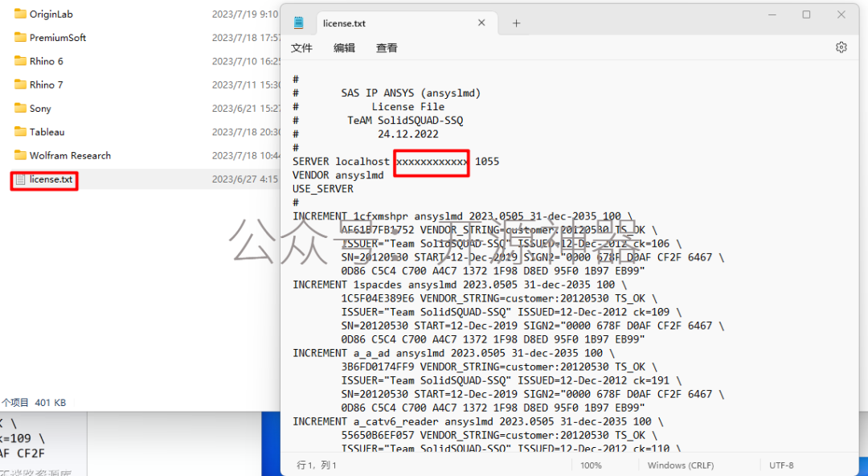Screen dimensions: 868x476
Task: Click the 1055 port number in SERVER line
Action: [487, 162]
